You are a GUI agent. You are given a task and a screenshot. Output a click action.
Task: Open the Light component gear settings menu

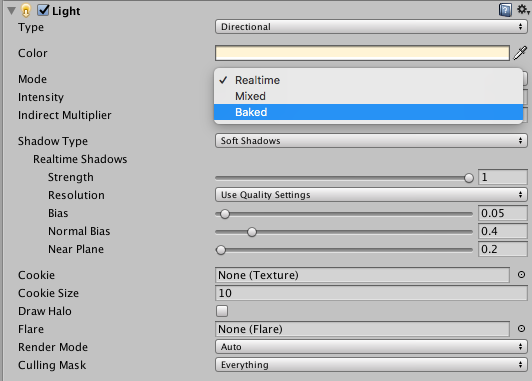pos(523,9)
